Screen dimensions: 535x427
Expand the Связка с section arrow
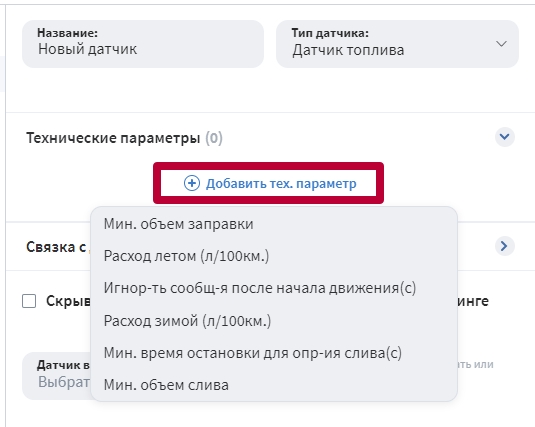(x=505, y=246)
